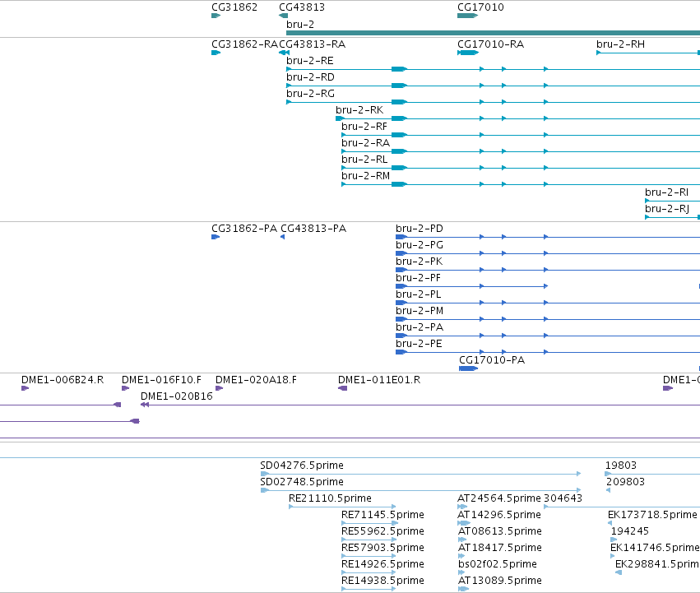Select EST SD04276.5prime
The width and height of the screenshot is (700, 593).
point(420,474)
